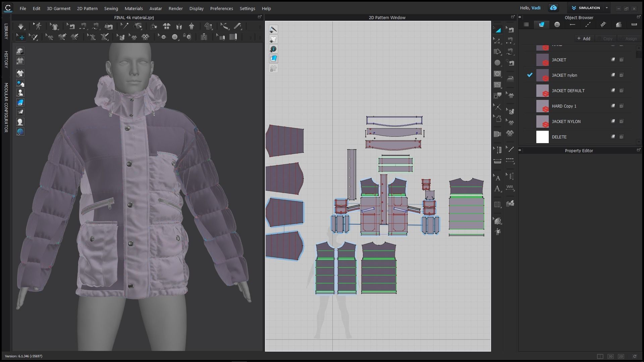The height and width of the screenshot is (362, 644).
Task: Select the Polygon pattern tool
Action: click(497, 52)
